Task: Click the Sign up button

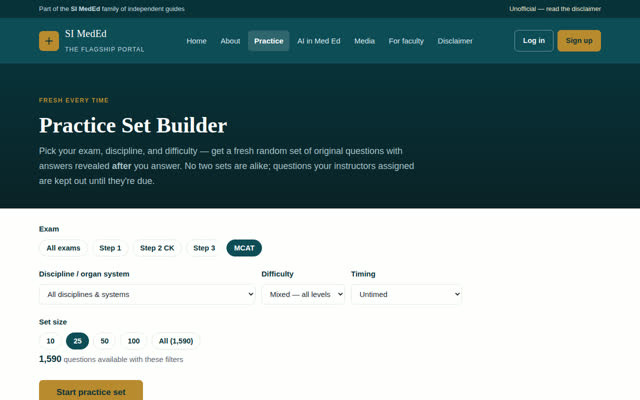Action: pyautogui.click(x=579, y=41)
